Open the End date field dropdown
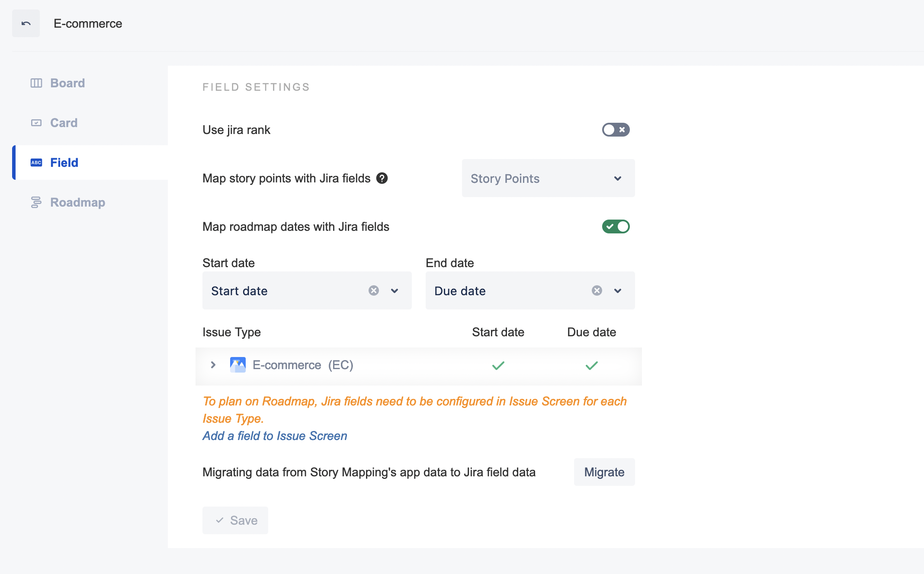Screen dimensions: 924x574 tap(618, 290)
